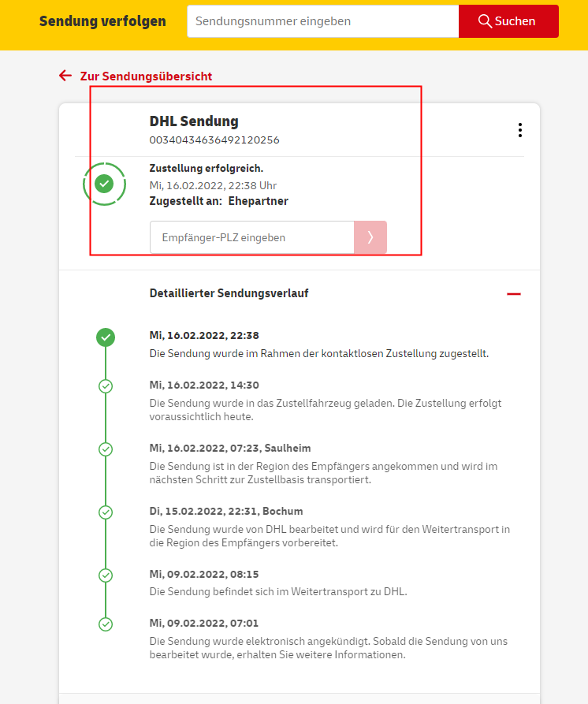This screenshot has height=704, width=588.
Task: Click the DHL Sendung card title
Action: tap(194, 121)
